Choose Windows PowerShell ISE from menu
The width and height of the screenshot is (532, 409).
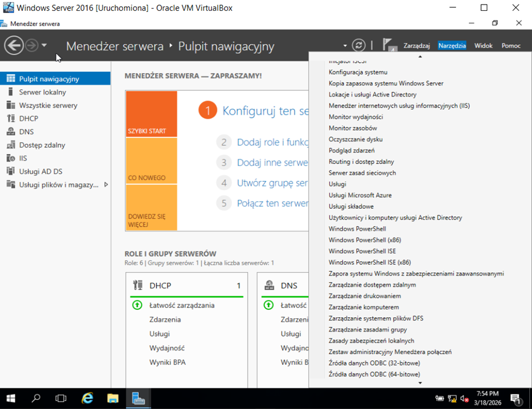pyautogui.click(x=364, y=251)
